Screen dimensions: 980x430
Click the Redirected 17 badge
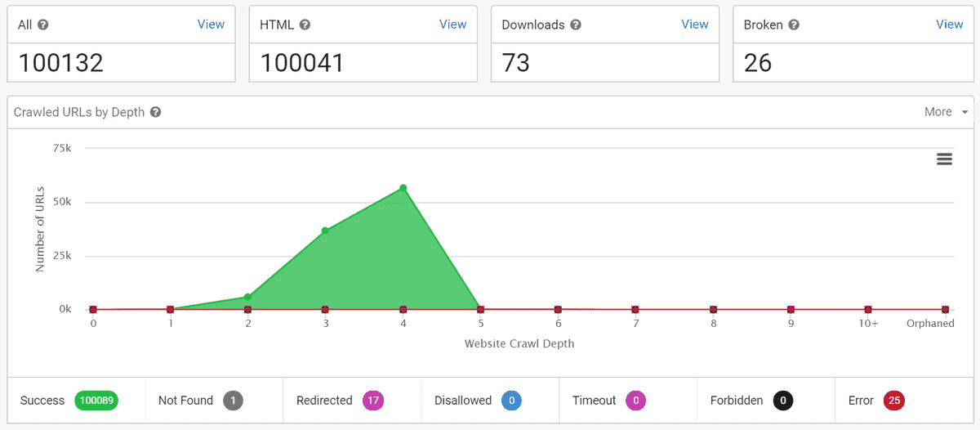click(x=373, y=401)
